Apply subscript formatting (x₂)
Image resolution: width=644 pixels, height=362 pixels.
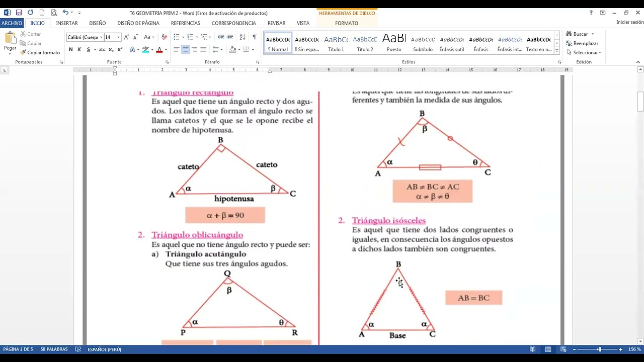click(x=111, y=49)
